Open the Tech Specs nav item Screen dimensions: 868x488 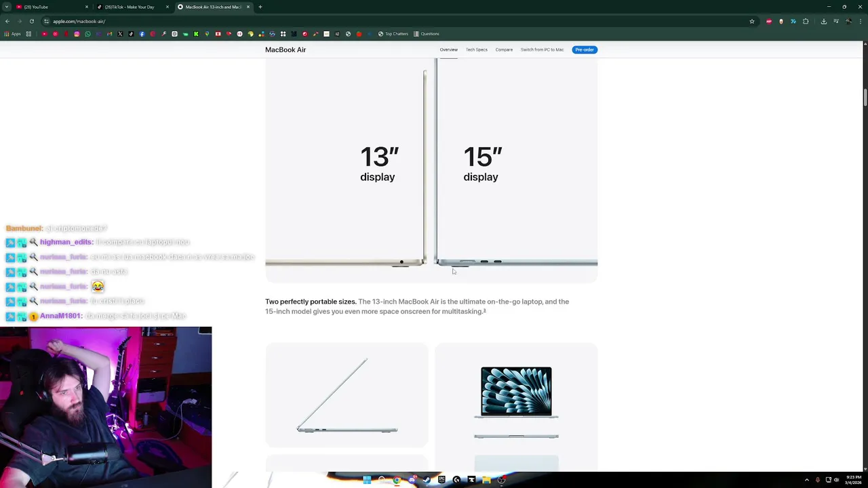pos(476,49)
